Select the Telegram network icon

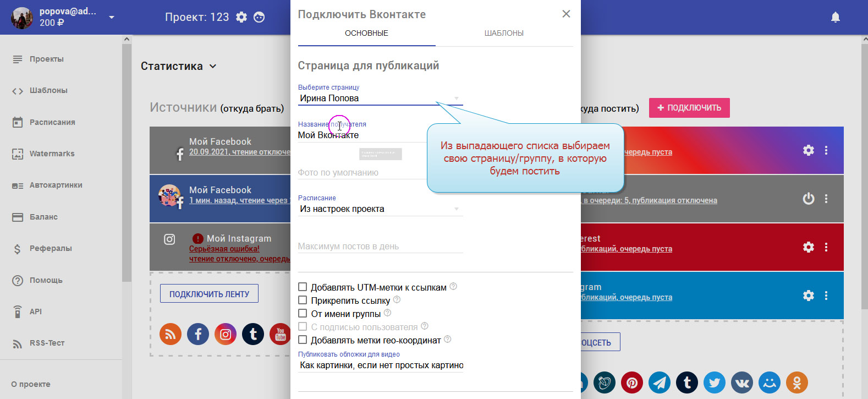click(x=660, y=382)
